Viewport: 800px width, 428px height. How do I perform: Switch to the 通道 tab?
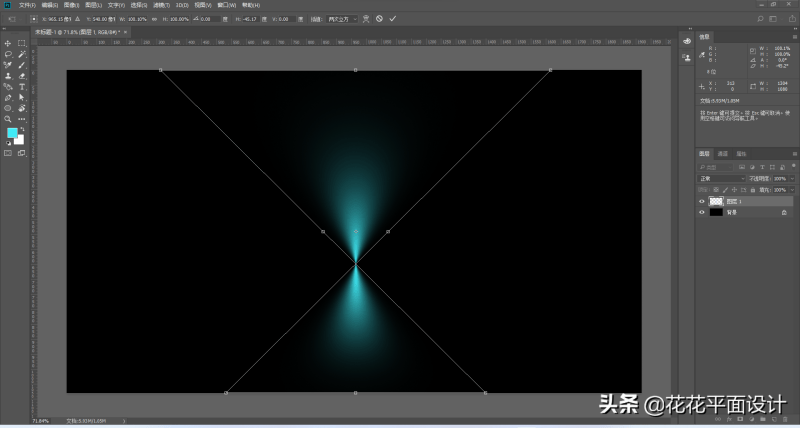tap(723, 154)
